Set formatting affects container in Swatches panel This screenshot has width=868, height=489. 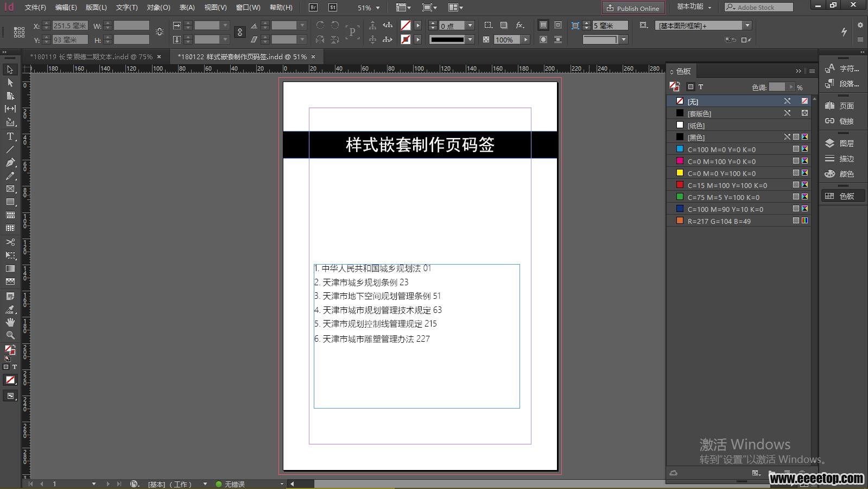click(x=690, y=87)
